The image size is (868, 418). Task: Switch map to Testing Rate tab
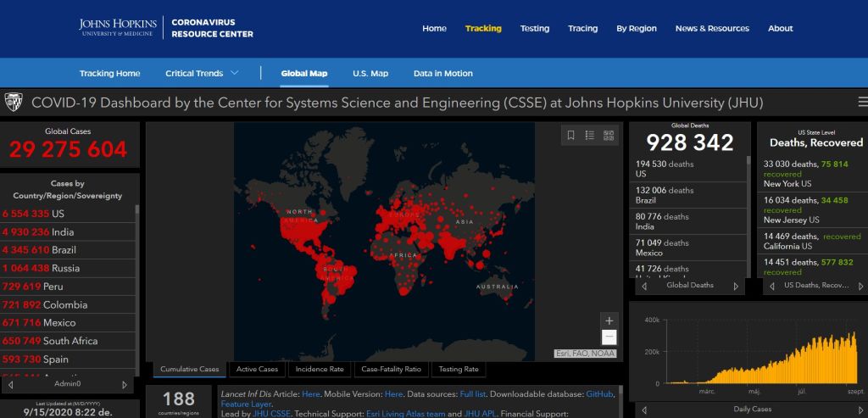click(459, 370)
